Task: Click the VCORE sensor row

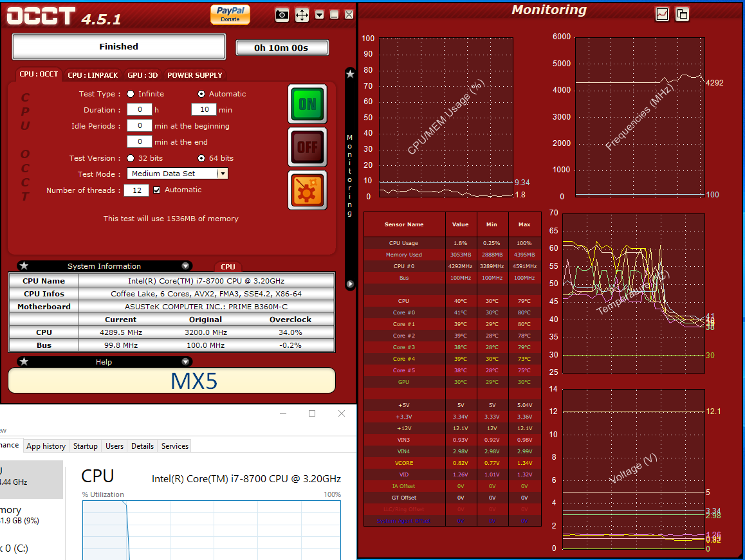Action: (452, 463)
